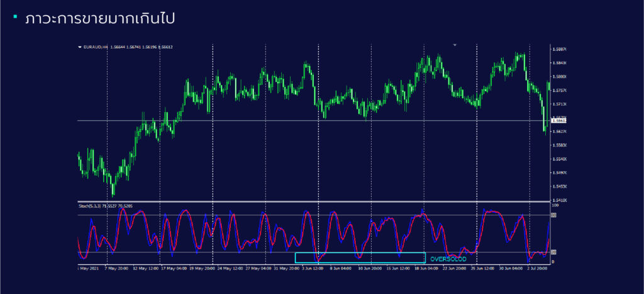
Task: Click the OVERSOLOD text label
Action: point(448,259)
